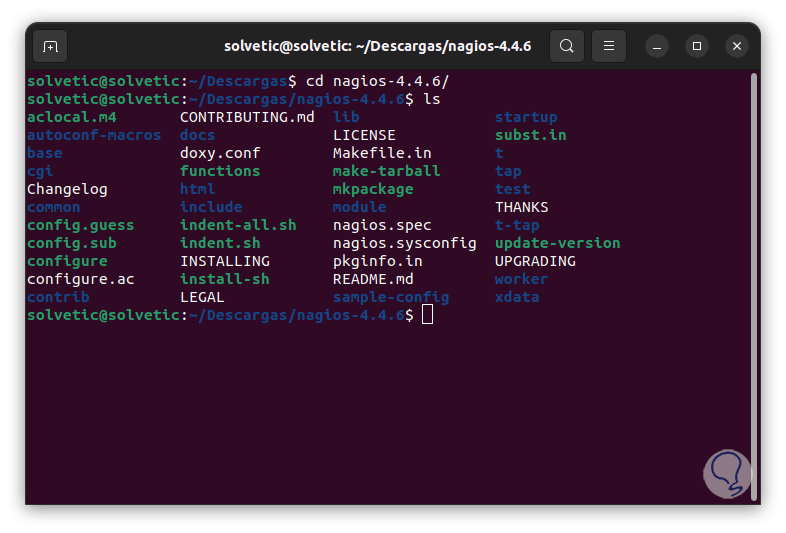Click the pkginfo.in file name
This screenshot has width=786, height=533.
coord(377,262)
